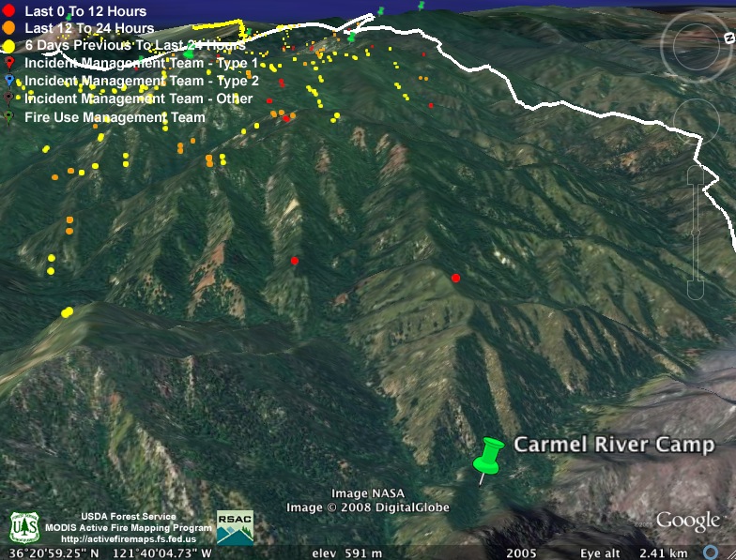The height and width of the screenshot is (560, 736).
Task: Click the elev 591 m readout
Action: pyautogui.click(x=346, y=552)
